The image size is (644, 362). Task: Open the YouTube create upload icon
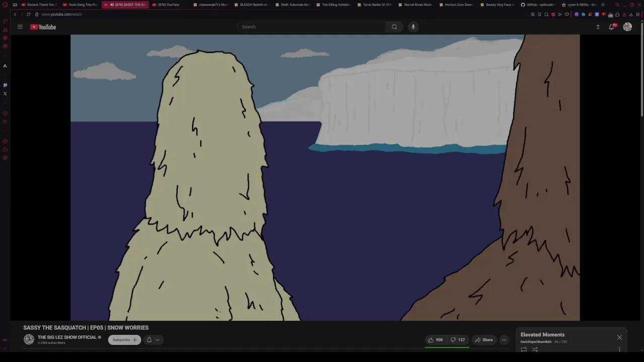pyautogui.click(x=598, y=27)
